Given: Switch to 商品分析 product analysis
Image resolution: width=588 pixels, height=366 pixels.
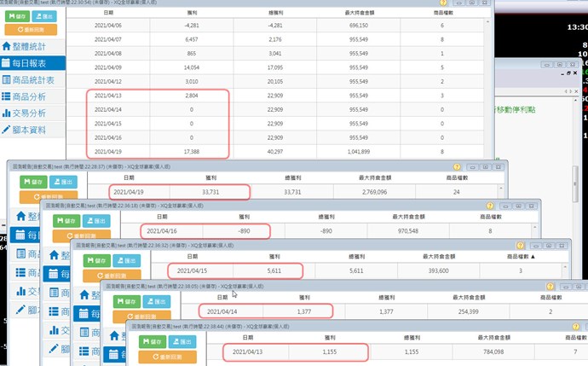Looking at the screenshot, I should tap(34, 96).
